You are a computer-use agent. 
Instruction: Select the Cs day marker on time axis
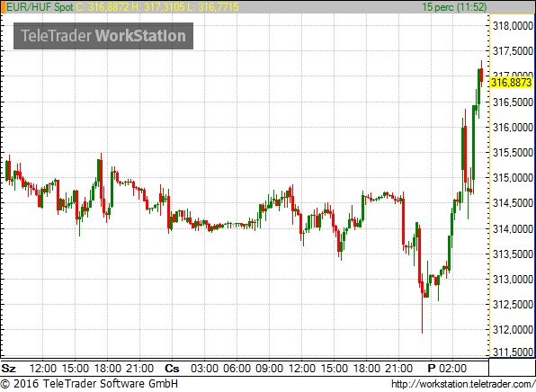(x=172, y=369)
